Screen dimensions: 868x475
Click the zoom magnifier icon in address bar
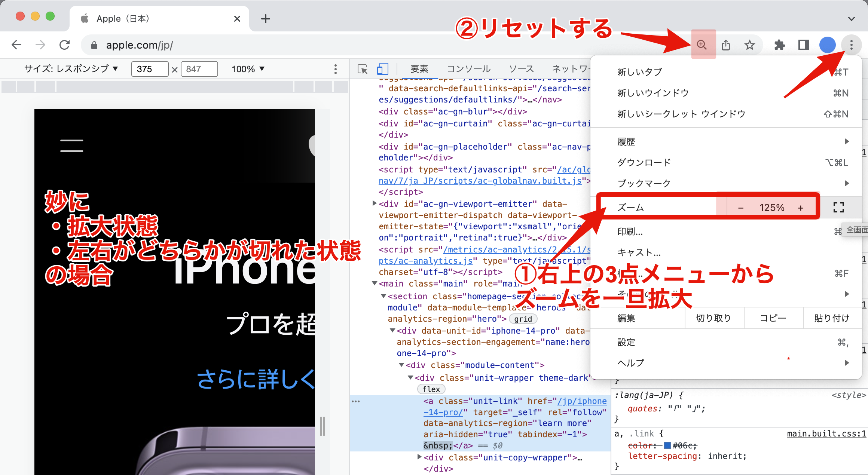(702, 45)
